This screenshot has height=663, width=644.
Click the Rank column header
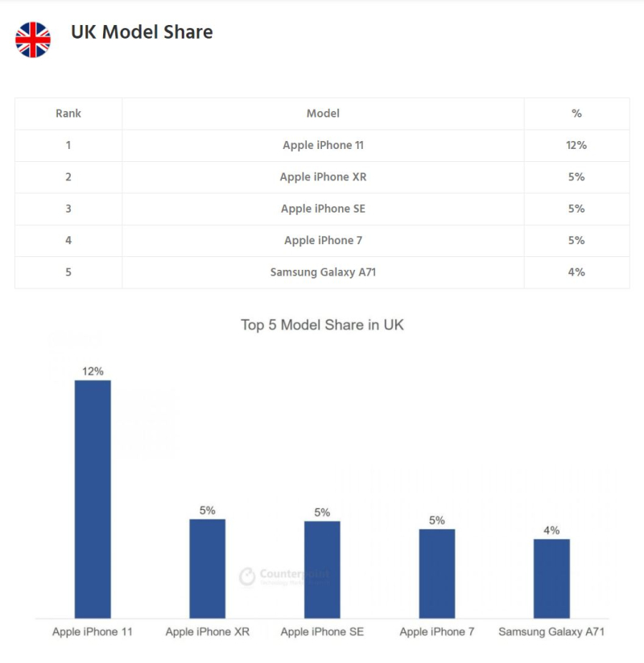pos(68,114)
